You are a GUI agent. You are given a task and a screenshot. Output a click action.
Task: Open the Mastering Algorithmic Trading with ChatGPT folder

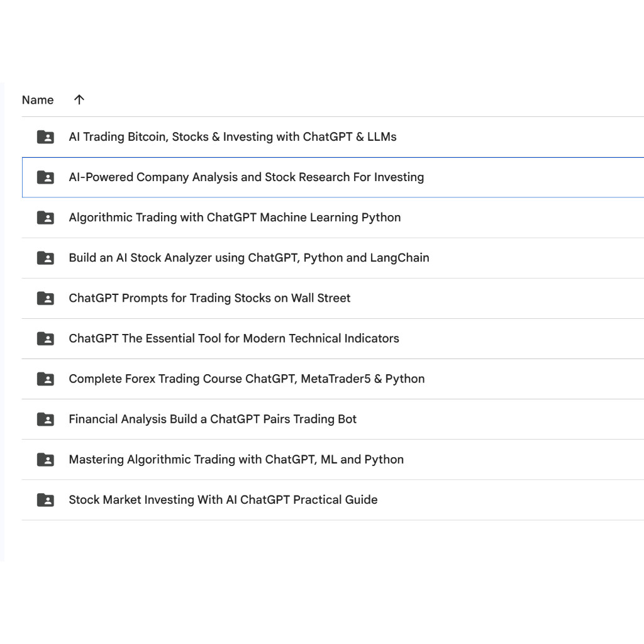coord(236,459)
